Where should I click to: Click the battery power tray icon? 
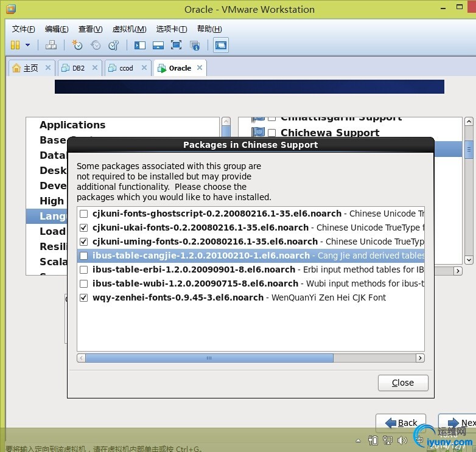tap(373, 440)
